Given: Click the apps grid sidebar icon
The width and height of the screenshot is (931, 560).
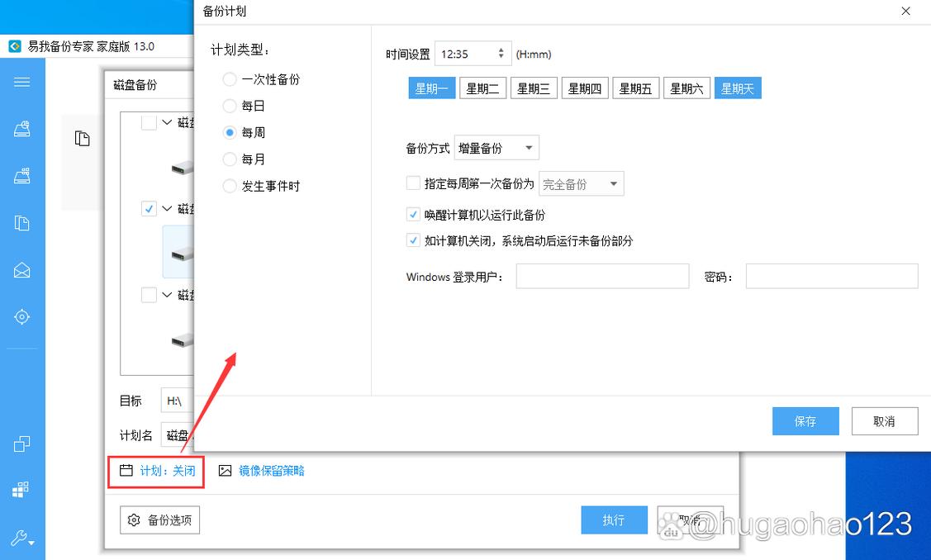Looking at the screenshot, I should [22, 488].
